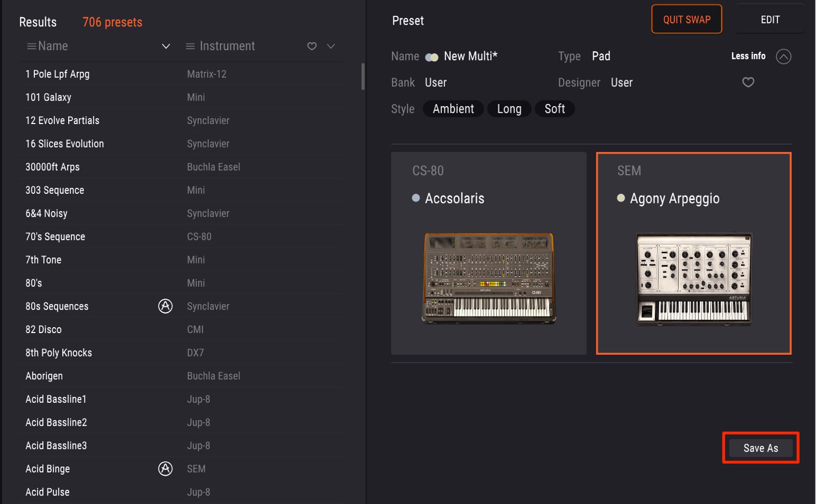The image size is (816, 504).
Task: Click the User bank value
Action: (436, 83)
